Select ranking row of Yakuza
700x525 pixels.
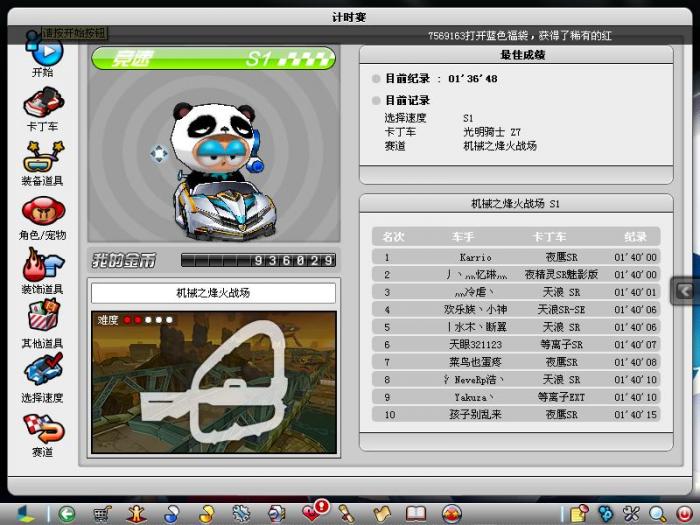516,397
